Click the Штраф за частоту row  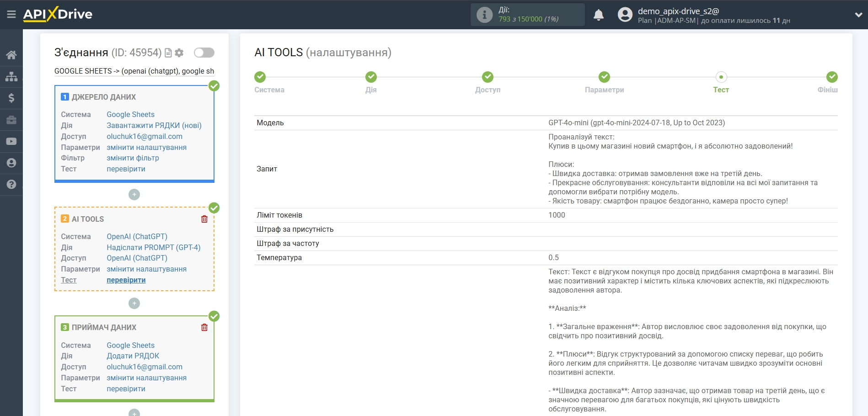[x=546, y=244]
